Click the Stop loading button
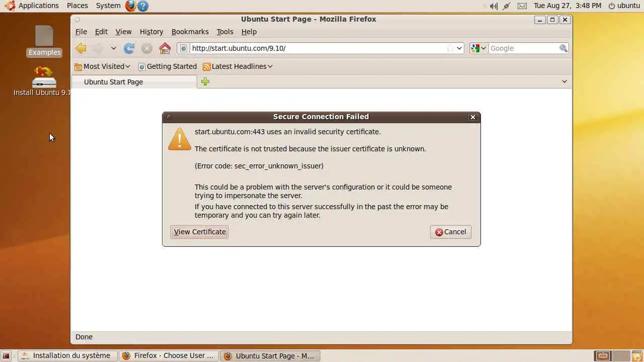Screen dimensions: 644x362 (x=146, y=48)
